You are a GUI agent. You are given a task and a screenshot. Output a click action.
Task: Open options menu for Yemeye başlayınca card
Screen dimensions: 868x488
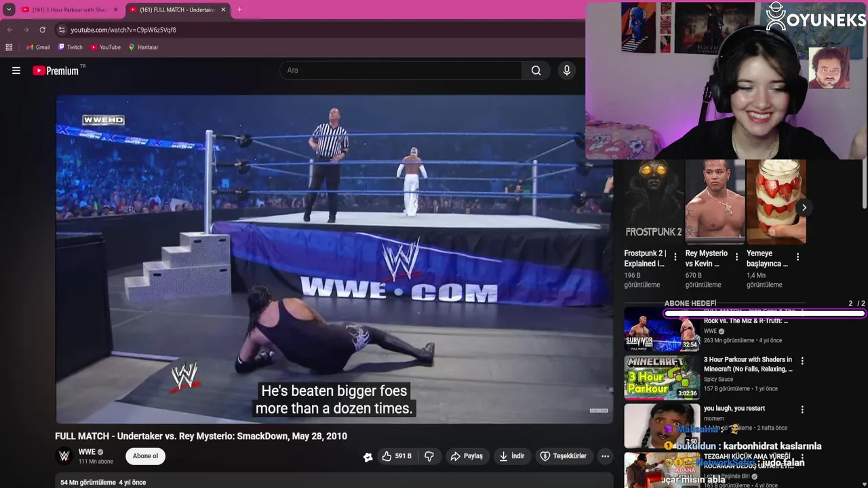click(x=797, y=257)
